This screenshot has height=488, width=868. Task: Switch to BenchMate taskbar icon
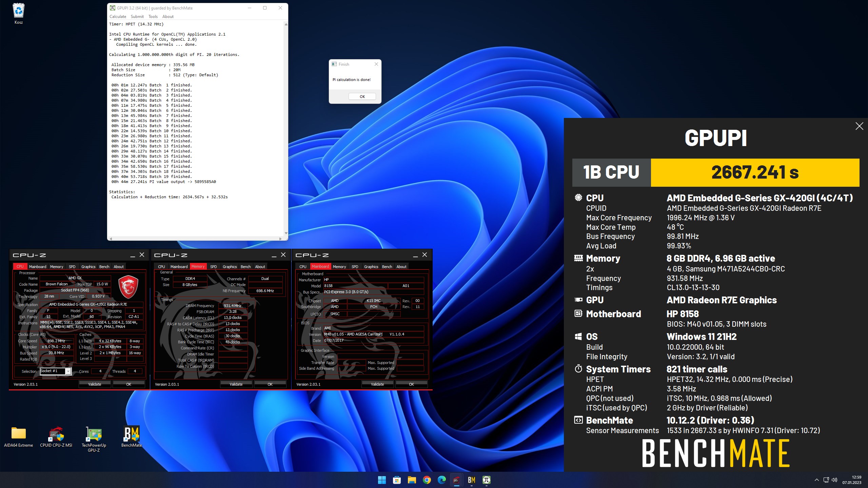[471, 480]
